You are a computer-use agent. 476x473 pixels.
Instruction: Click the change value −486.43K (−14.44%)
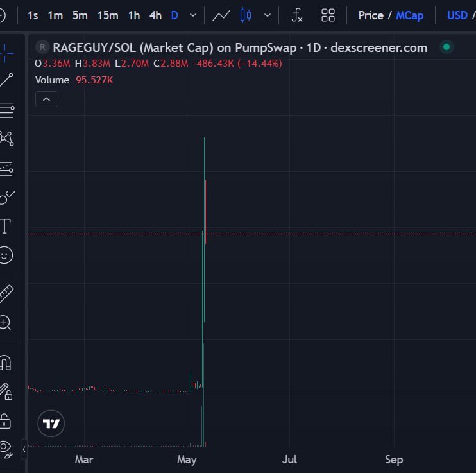pyautogui.click(x=237, y=63)
